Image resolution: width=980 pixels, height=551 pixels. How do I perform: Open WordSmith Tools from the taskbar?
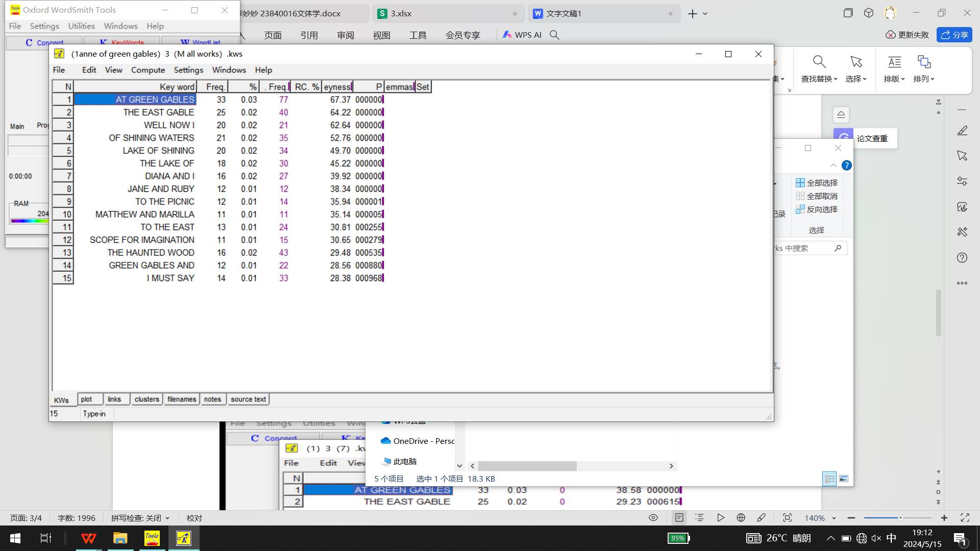point(152,538)
